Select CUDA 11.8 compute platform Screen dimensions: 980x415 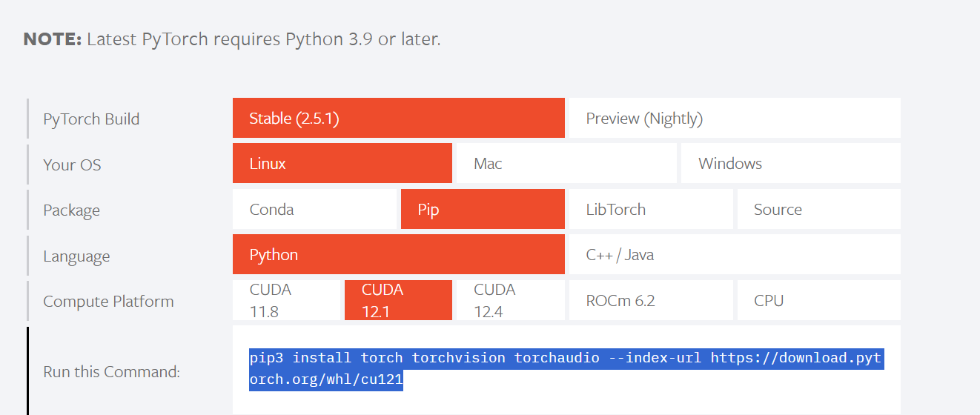pyautogui.click(x=286, y=300)
